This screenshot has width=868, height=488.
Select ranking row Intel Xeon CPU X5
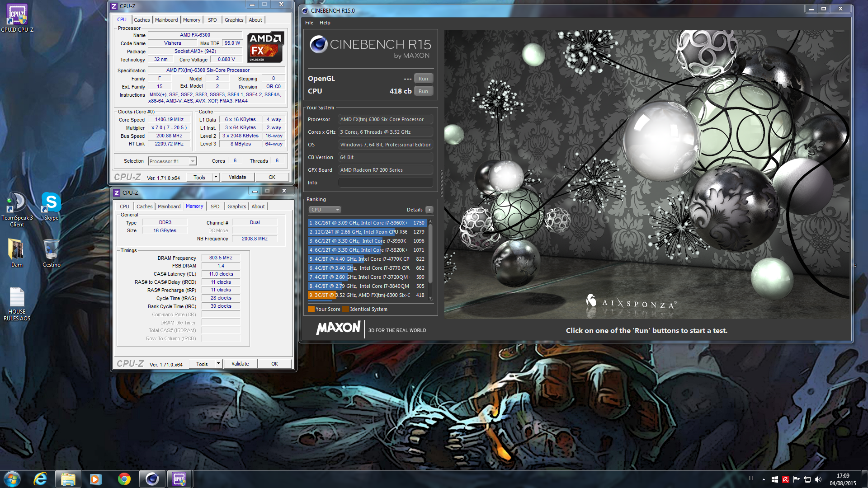pyautogui.click(x=367, y=232)
